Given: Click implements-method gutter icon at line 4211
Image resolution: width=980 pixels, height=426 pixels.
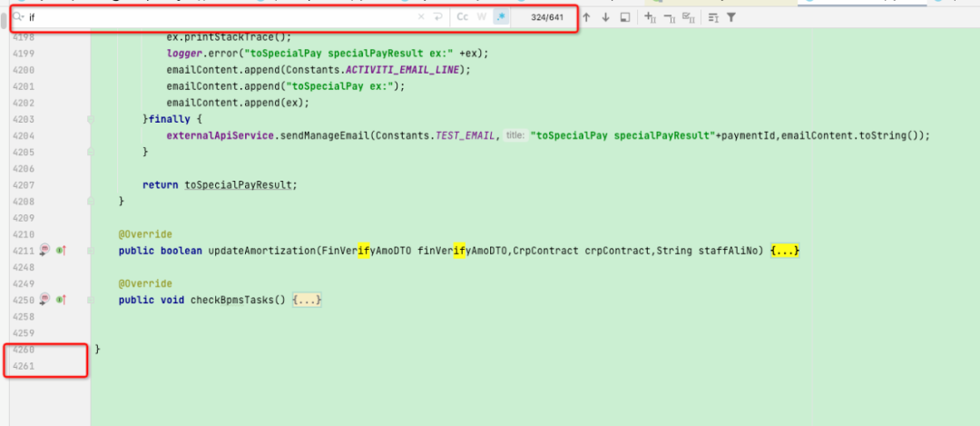Looking at the screenshot, I should [44, 251].
